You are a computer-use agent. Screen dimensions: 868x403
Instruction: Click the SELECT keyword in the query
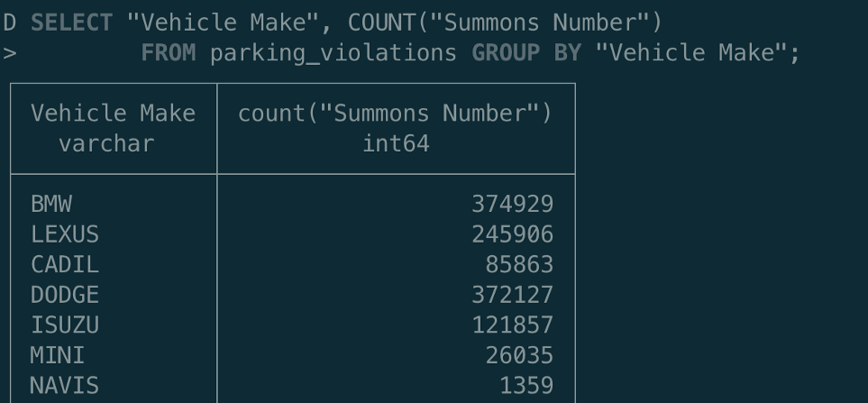pos(71,23)
